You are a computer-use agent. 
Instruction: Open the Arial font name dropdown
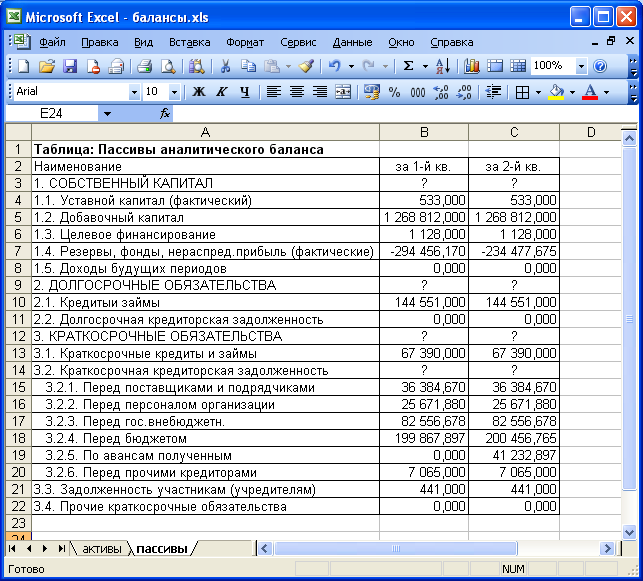pos(134,92)
